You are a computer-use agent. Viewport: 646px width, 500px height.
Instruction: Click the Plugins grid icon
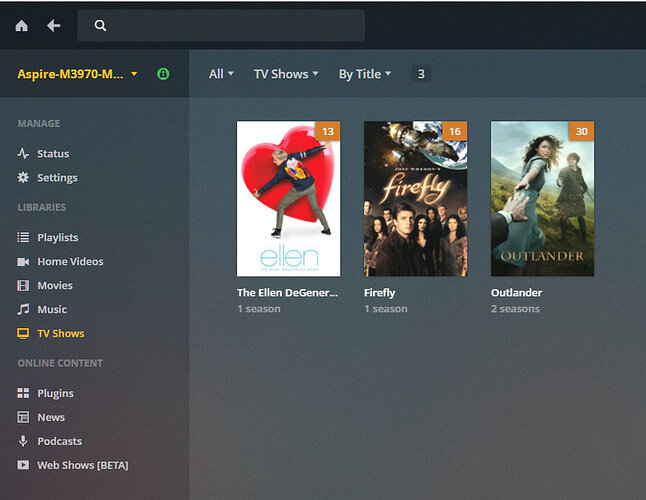coord(23,393)
